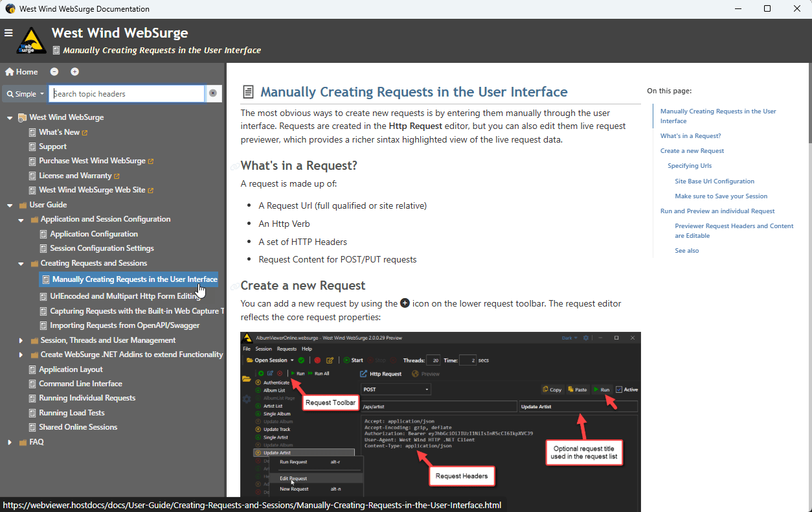Click external link icon beside What's New

pos(85,133)
